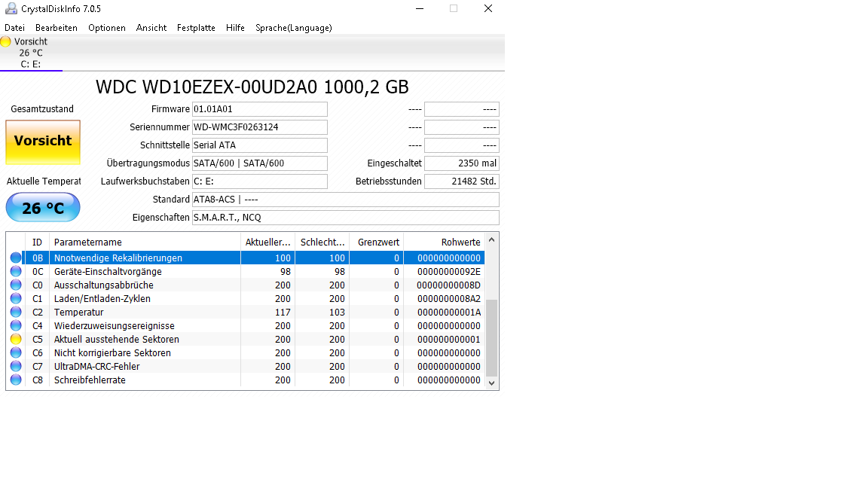
Task: Click the Betriebsstunden value 21482 Std.
Action: (x=462, y=181)
